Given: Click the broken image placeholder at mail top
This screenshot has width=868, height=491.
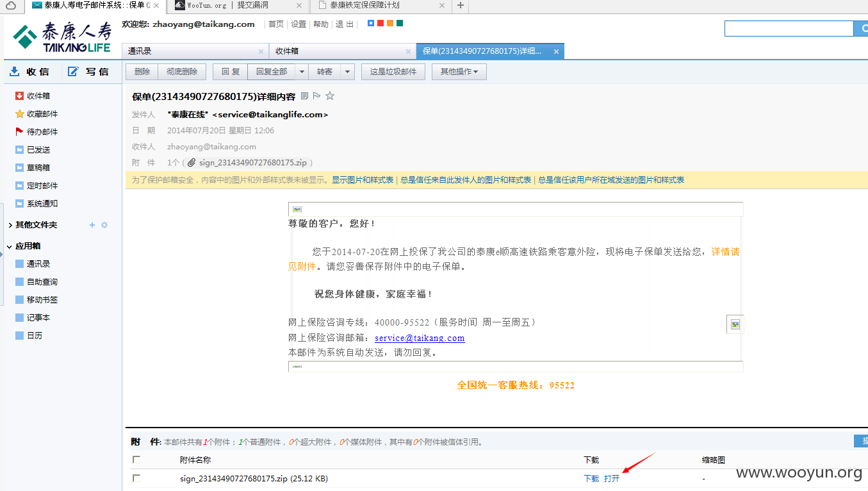Looking at the screenshot, I should coord(297,210).
